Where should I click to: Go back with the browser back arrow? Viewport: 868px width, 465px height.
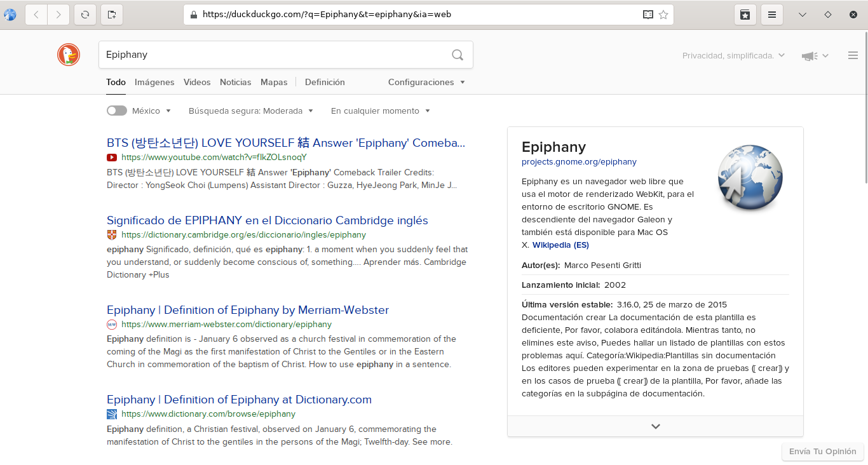coord(36,14)
